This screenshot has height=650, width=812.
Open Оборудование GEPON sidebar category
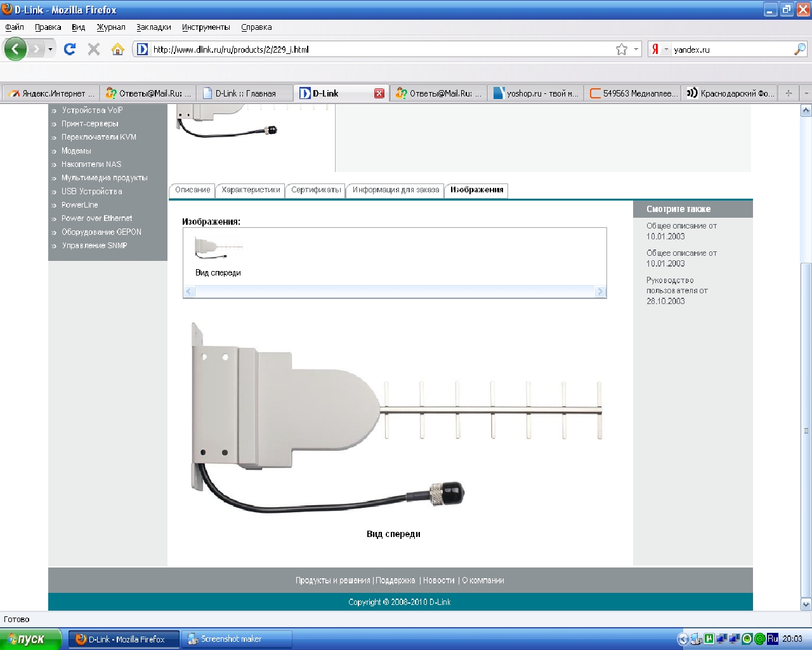pos(101,232)
